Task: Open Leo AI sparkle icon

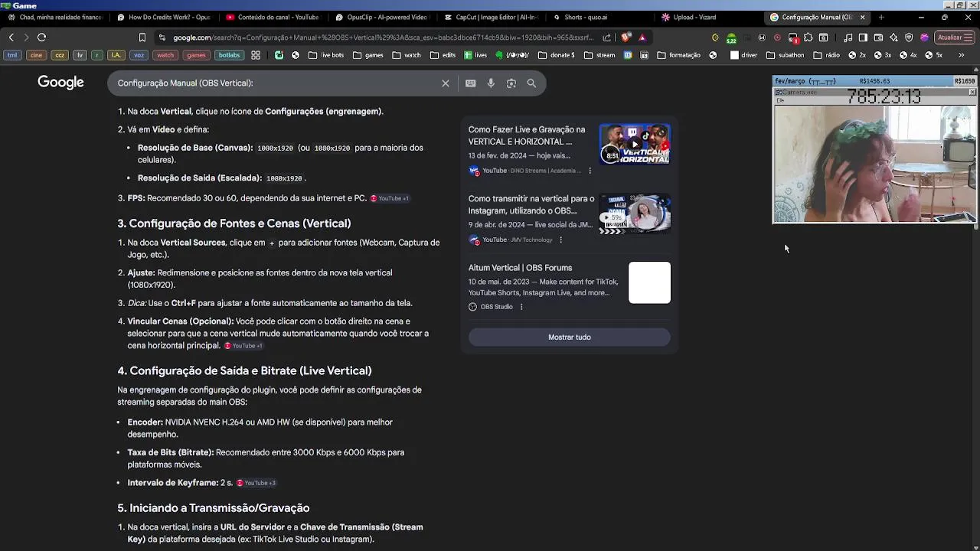Action: [893, 37]
